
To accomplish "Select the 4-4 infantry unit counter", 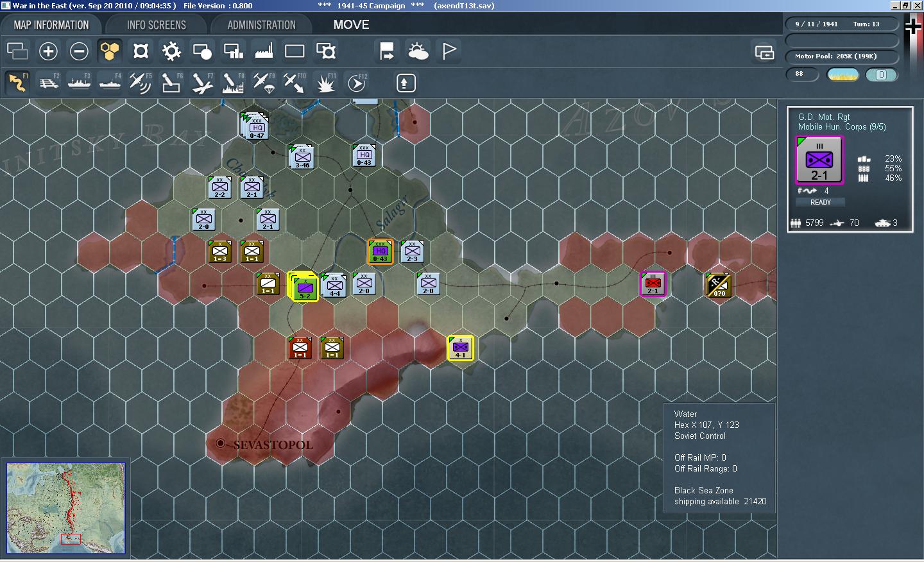I will tap(334, 285).
